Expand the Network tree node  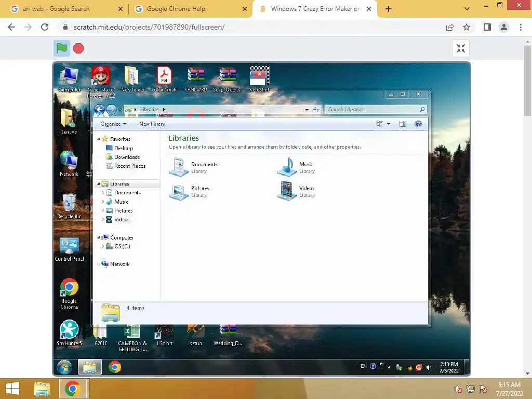(99, 264)
